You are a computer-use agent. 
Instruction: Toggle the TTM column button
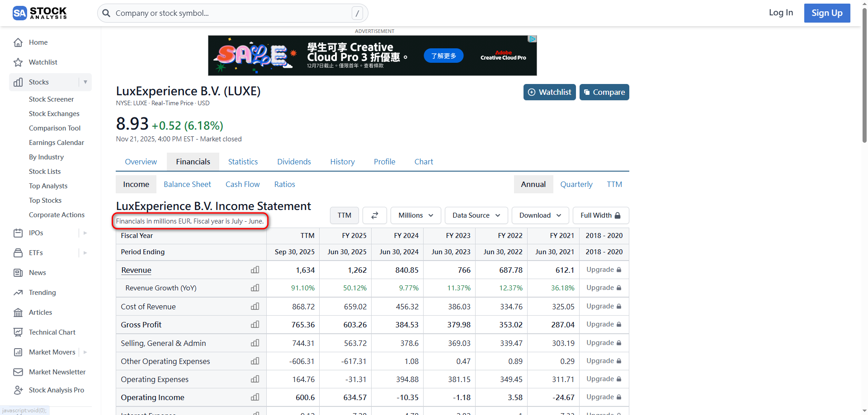344,215
